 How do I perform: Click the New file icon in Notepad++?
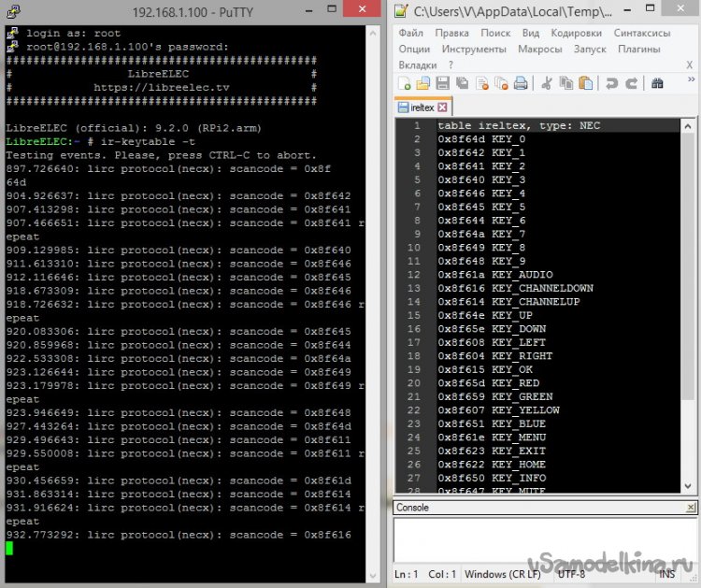pyautogui.click(x=404, y=83)
